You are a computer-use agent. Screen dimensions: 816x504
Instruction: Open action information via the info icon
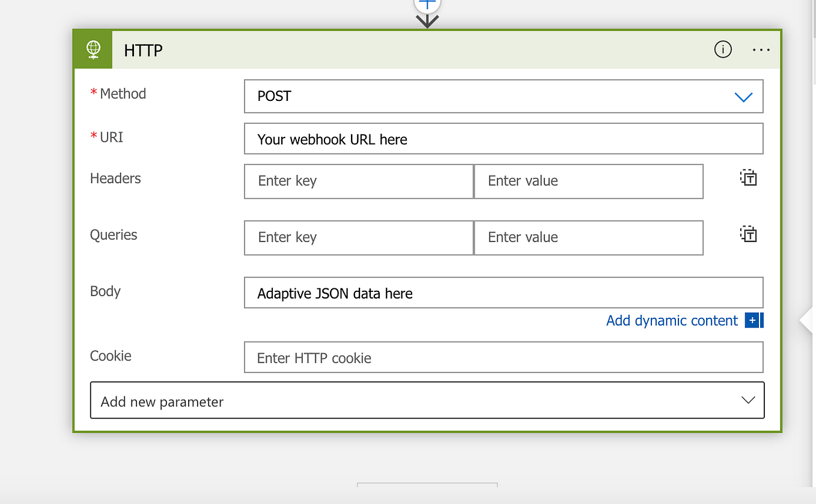pyautogui.click(x=723, y=49)
